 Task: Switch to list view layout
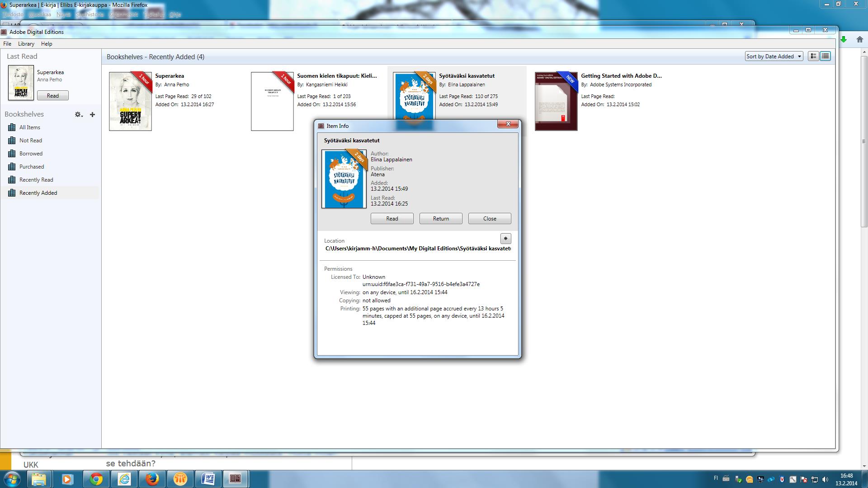pyautogui.click(x=825, y=56)
